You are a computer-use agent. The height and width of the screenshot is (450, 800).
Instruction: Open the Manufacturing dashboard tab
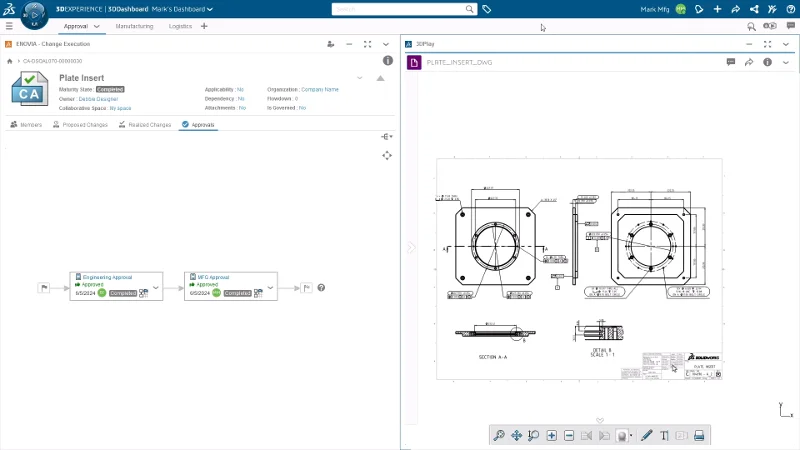pos(134,26)
